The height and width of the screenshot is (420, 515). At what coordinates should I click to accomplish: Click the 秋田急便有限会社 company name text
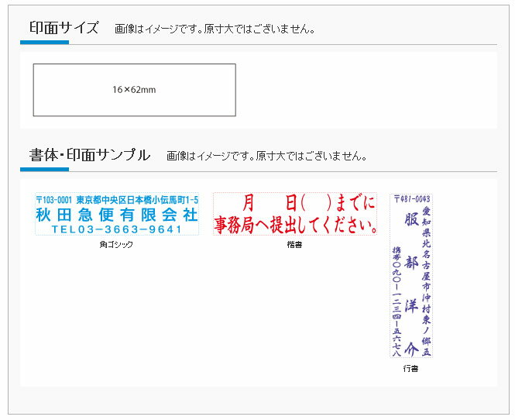click(116, 215)
